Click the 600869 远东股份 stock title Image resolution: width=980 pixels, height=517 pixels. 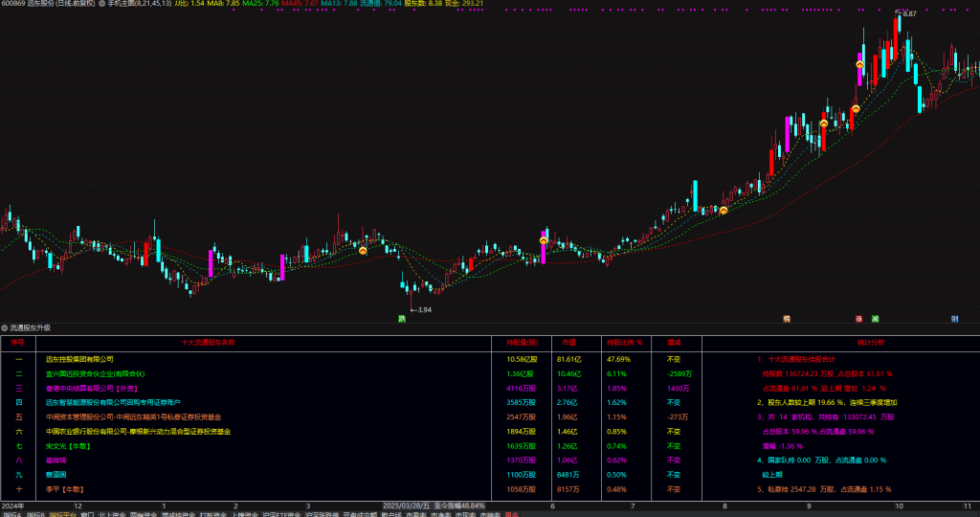click(x=48, y=4)
